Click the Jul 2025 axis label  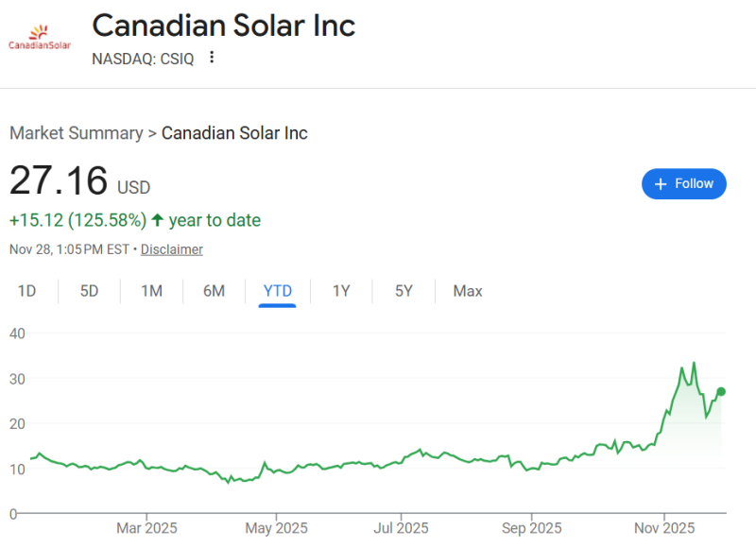(401, 527)
